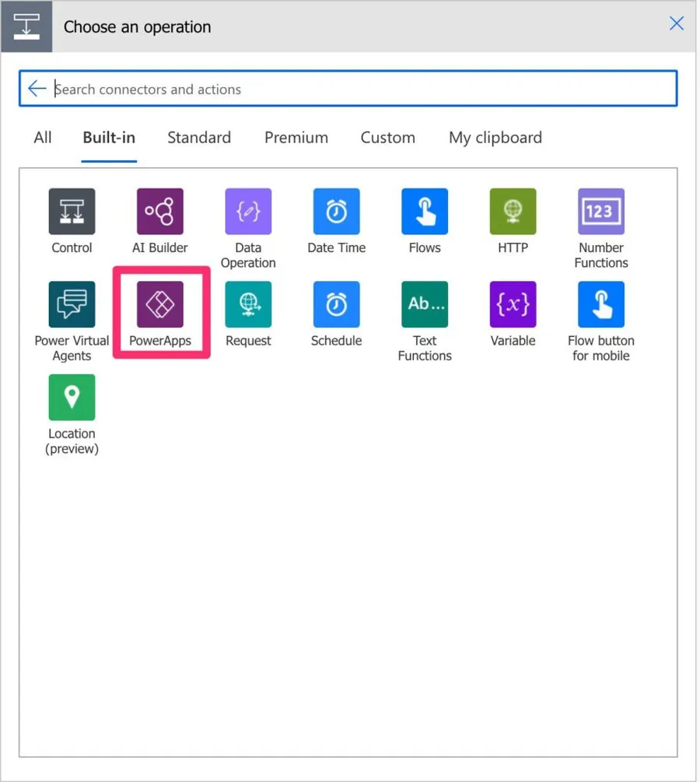Choose the Number Functions connector
The image size is (700, 782).
click(x=600, y=212)
